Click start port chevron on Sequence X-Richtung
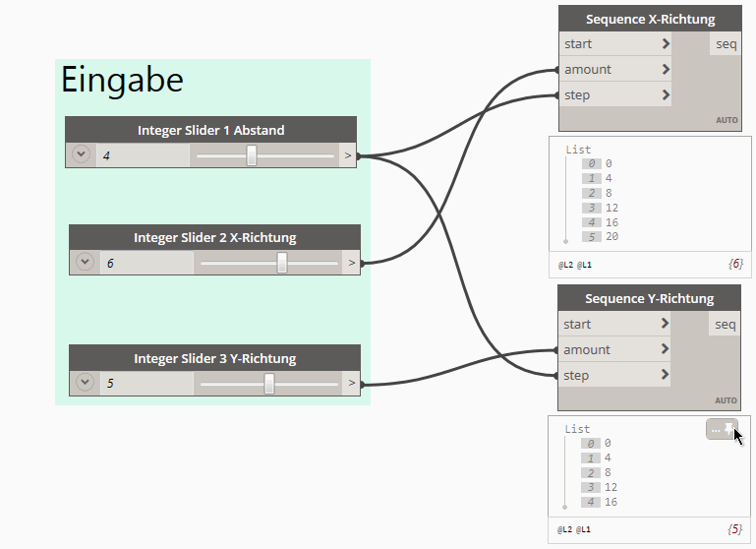The height and width of the screenshot is (549, 756). tap(666, 44)
